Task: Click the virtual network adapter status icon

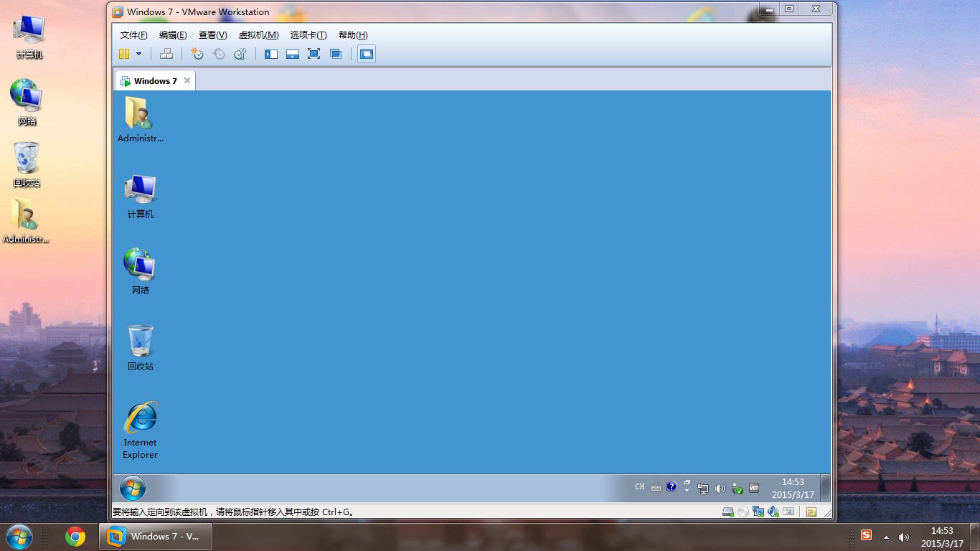Action: tap(757, 512)
